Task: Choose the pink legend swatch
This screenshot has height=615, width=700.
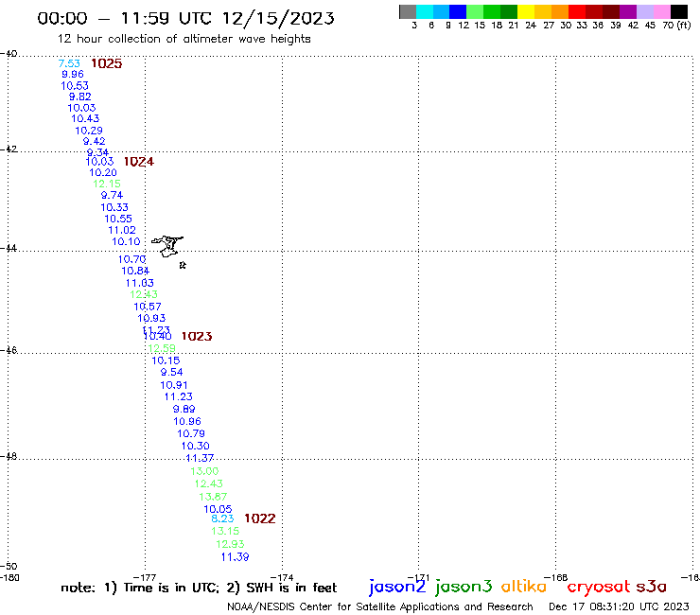Action: coord(662,11)
